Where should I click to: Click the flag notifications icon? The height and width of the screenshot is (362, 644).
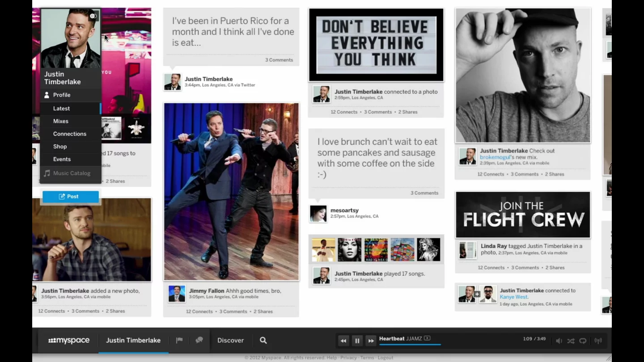point(179,340)
